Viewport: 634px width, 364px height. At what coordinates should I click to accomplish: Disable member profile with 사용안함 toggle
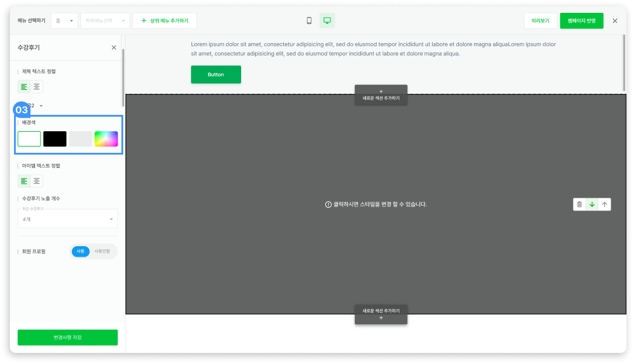pos(102,251)
